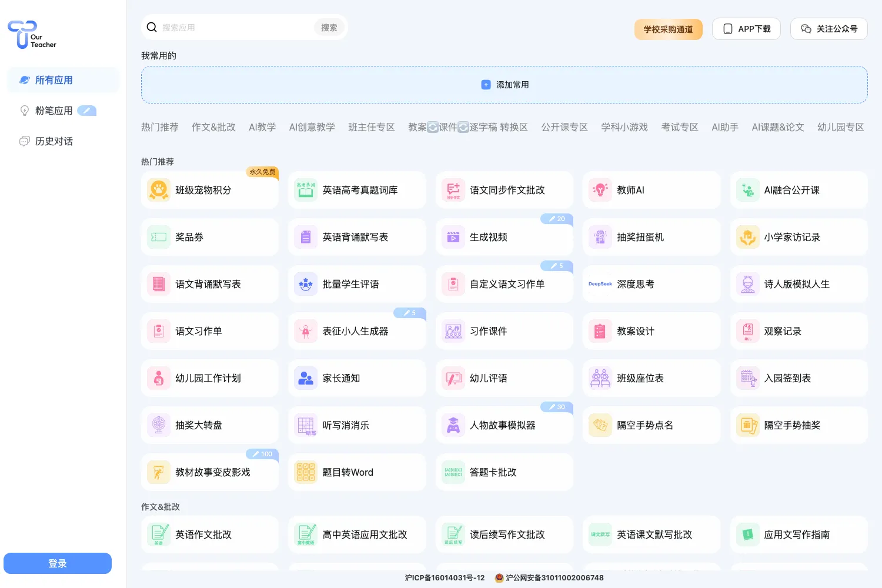The image size is (882, 588).
Task: Open the 听写消消乐 grid icon
Action: tap(306, 425)
